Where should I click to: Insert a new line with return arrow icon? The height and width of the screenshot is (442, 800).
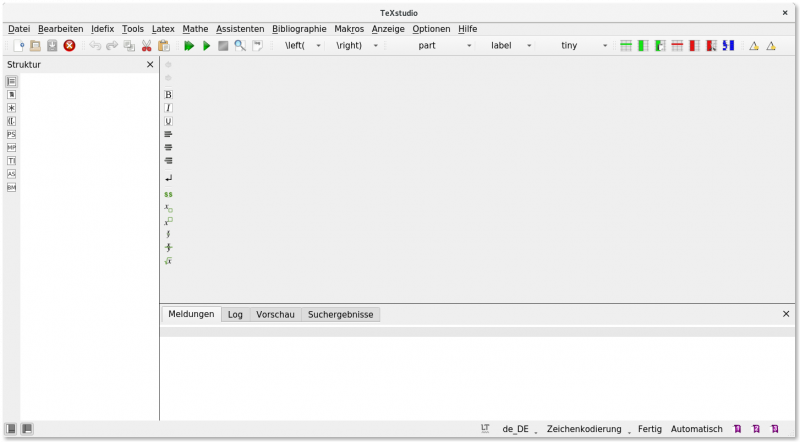168,178
